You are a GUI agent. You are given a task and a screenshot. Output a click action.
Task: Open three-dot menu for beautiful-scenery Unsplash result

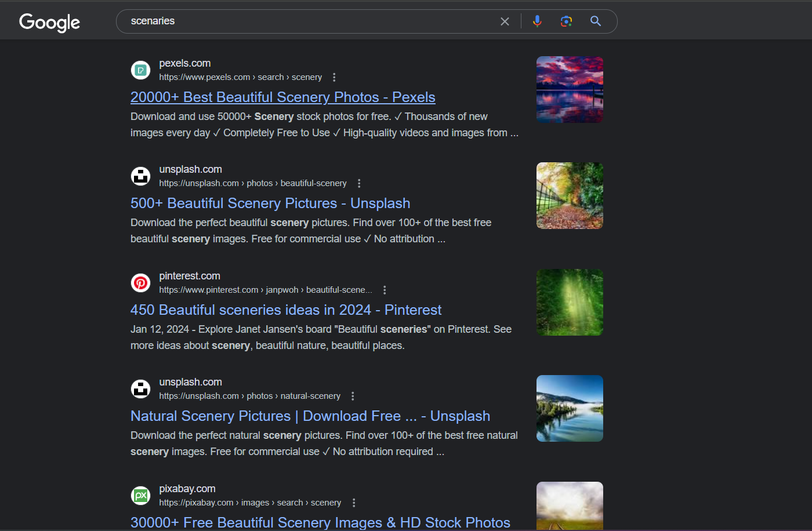[x=359, y=183]
